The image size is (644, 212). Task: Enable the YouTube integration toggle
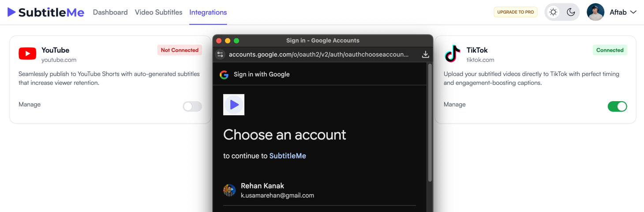pos(192,106)
